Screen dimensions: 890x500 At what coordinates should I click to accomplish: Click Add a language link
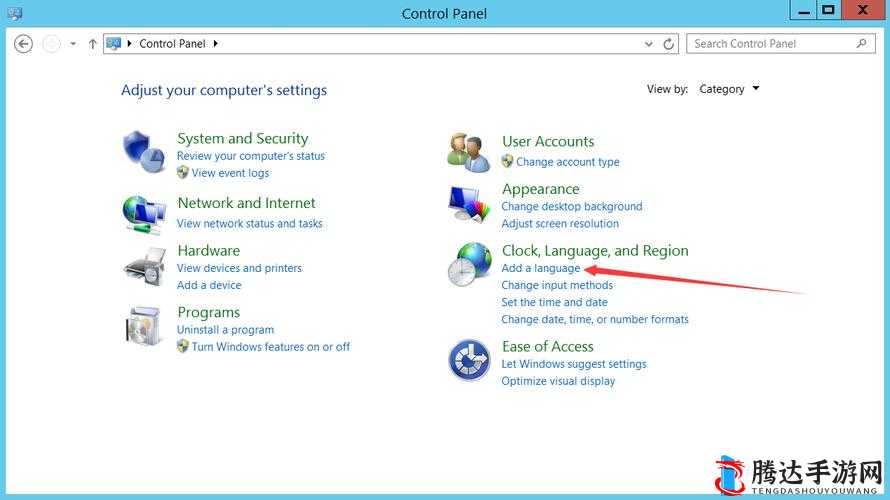pyautogui.click(x=541, y=268)
